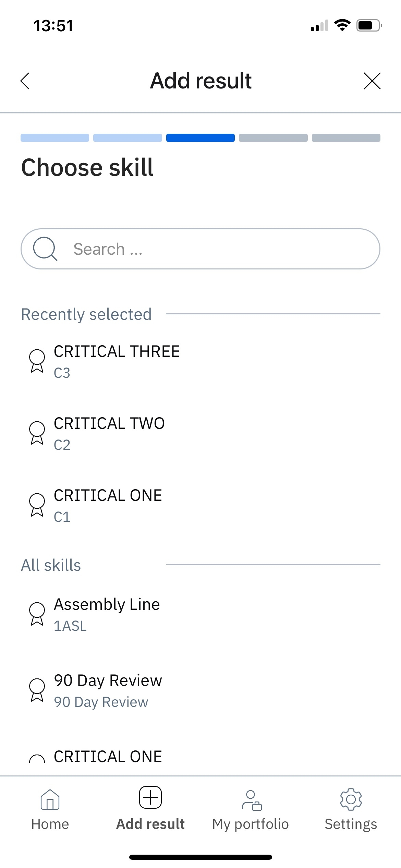Viewport: 401px width, 868px height.
Task: Tap the current blue progress step
Action: coord(200,138)
